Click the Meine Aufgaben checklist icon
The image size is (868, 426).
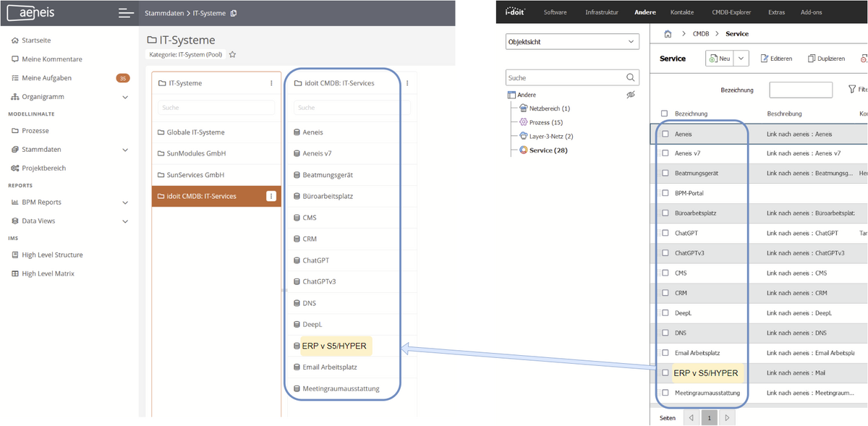tap(15, 78)
